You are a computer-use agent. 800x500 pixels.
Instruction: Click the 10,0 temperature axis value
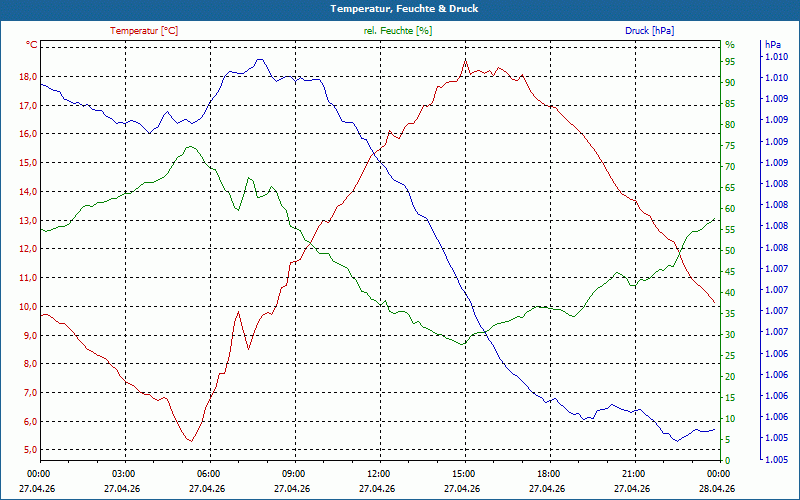[x=29, y=307]
